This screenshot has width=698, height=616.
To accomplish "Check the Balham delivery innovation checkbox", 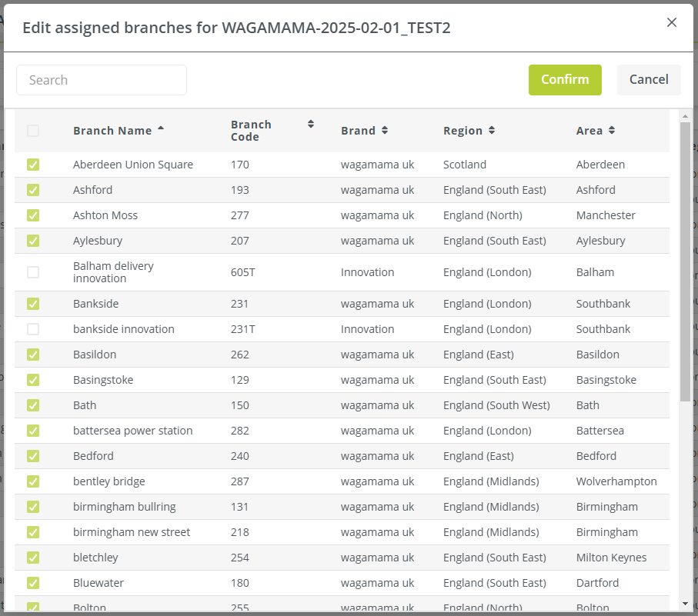I will (33, 272).
